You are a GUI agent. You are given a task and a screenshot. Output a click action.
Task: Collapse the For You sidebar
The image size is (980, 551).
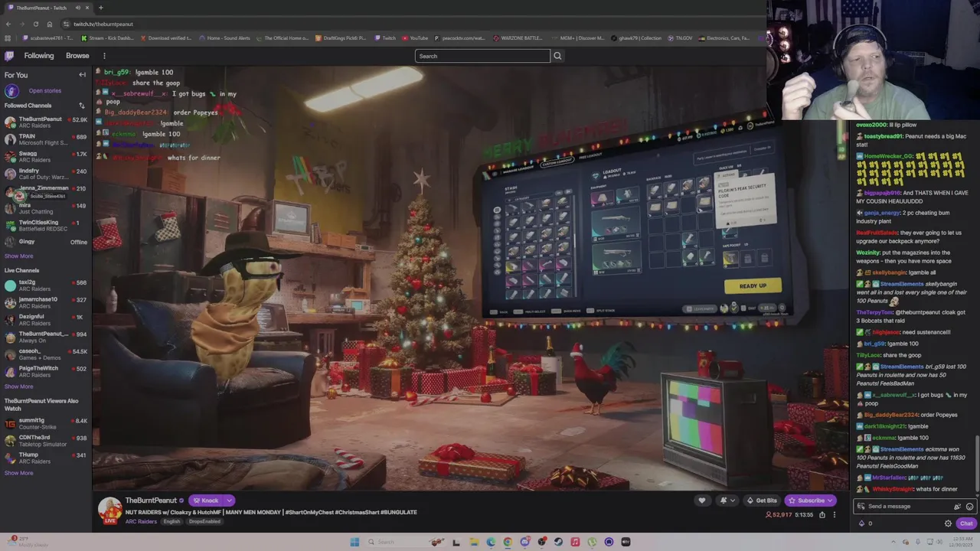click(82, 75)
